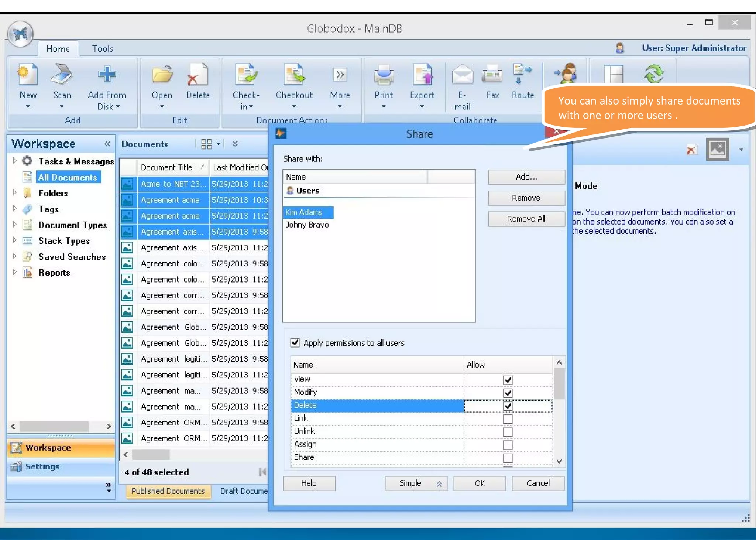Select Johny Bravo in the Share with list

coord(307,225)
